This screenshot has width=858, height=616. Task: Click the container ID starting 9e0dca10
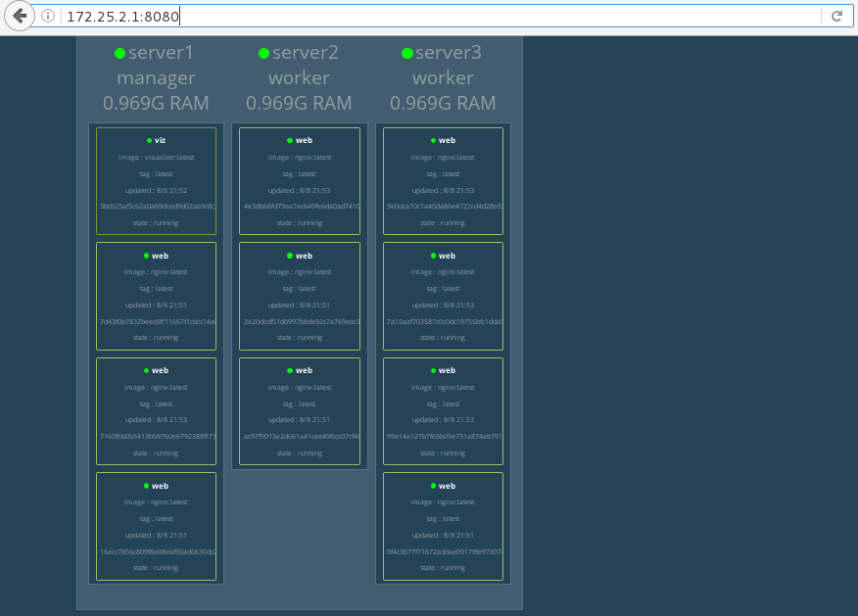(x=445, y=207)
